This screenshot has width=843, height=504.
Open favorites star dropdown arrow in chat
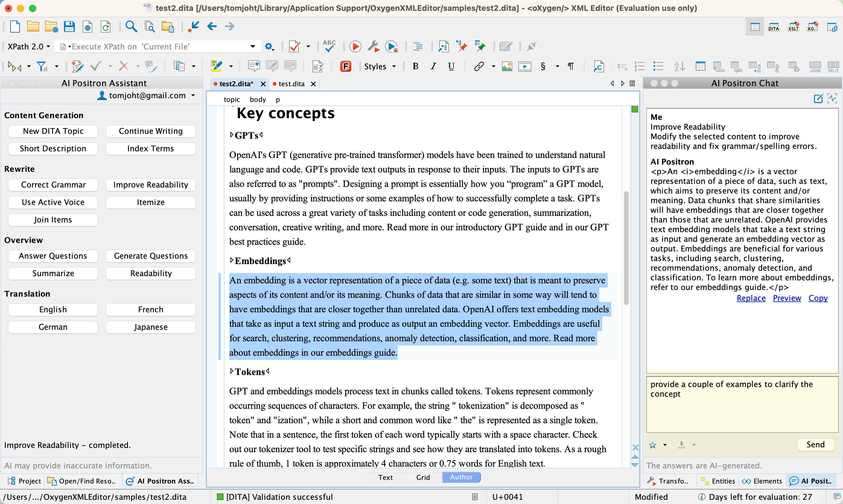tap(665, 445)
